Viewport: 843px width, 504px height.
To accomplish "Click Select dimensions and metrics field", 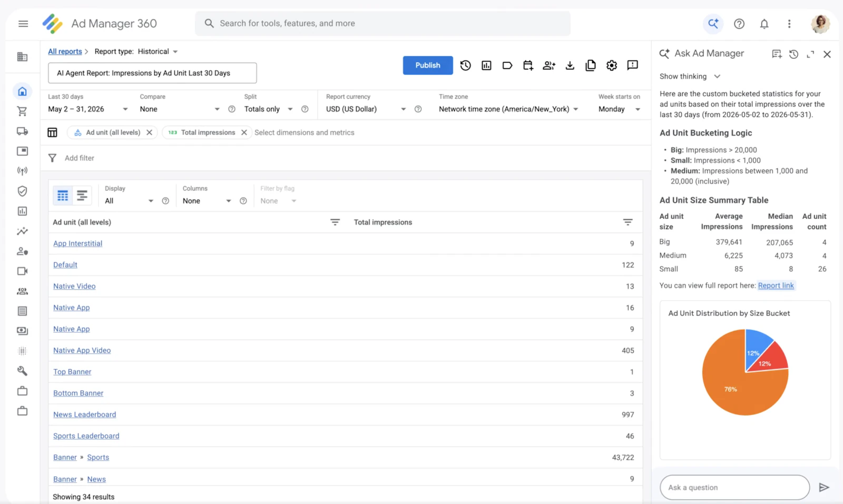I will coord(304,133).
